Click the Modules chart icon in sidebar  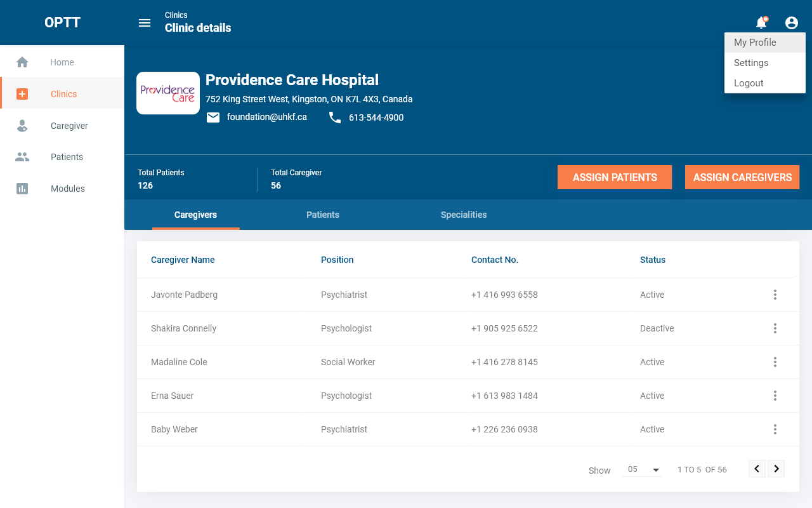tap(22, 189)
